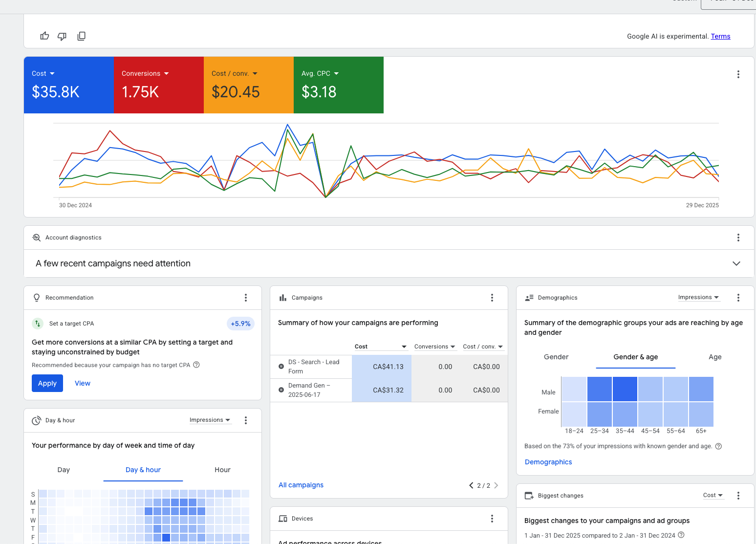The width and height of the screenshot is (756, 544).
Task: Open Campaigns card three-dot menu
Action: 492,298
